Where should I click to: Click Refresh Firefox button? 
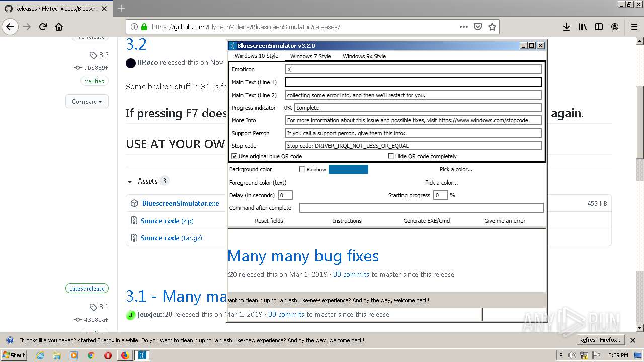coord(601,340)
